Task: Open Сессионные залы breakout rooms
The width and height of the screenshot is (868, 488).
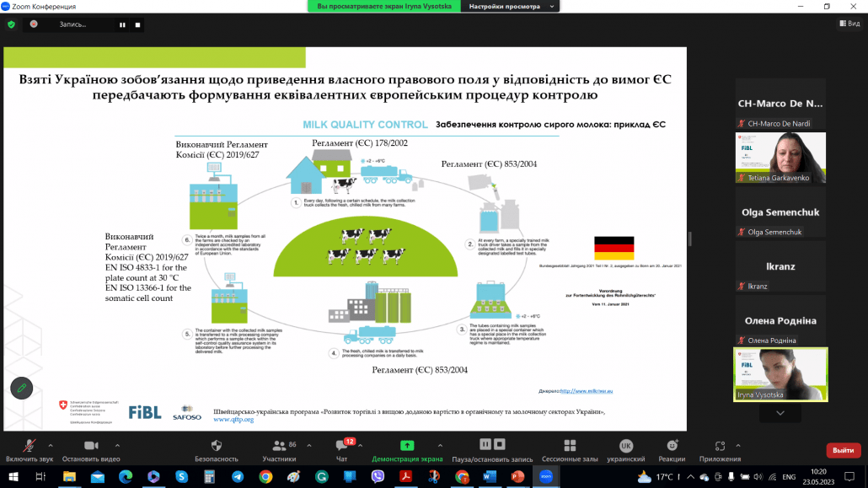Action: 570,448
